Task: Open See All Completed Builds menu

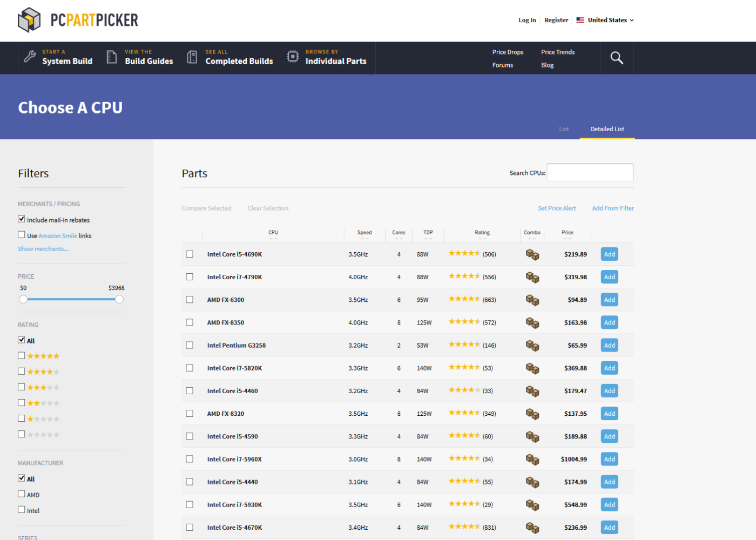Action: tap(230, 58)
